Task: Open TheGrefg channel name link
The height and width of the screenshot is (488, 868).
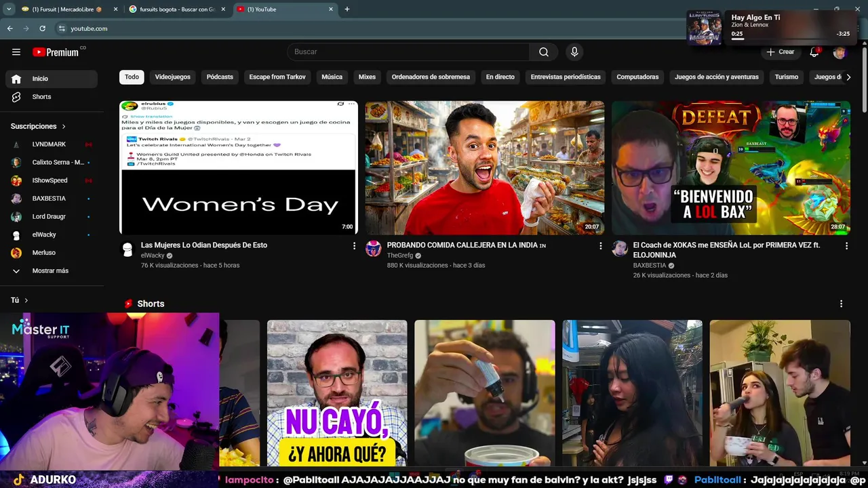Action: (400, 256)
